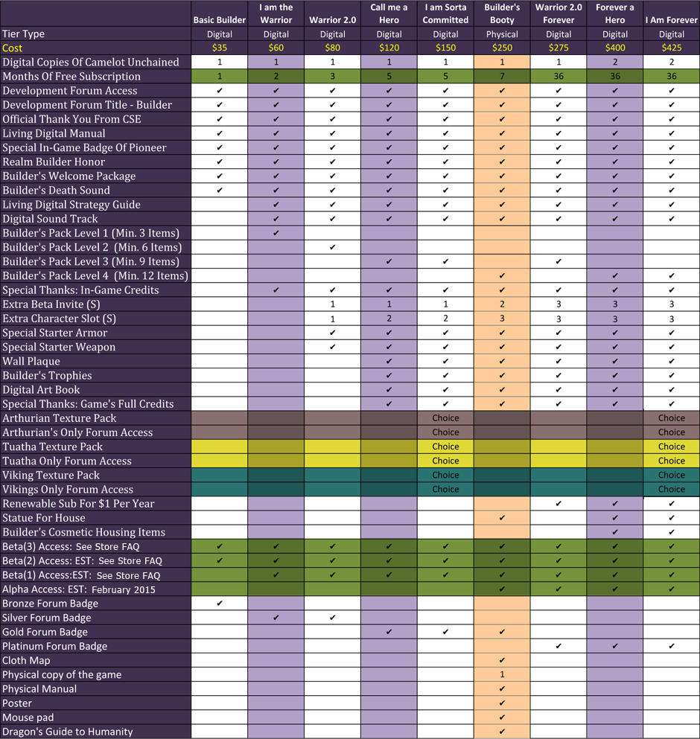Select the 'Realm Builder Honor' row label

[54, 161]
